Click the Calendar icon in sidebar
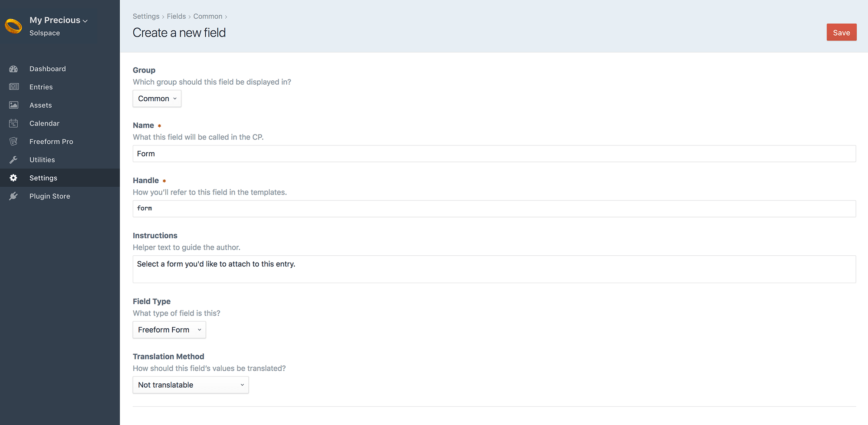 [13, 123]
